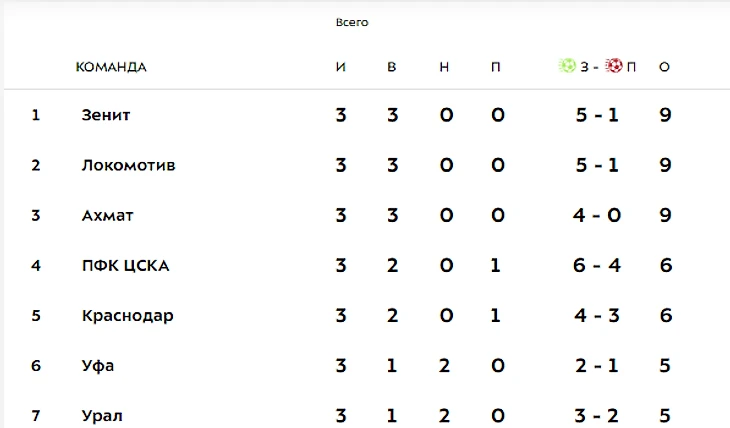
Task: Open the Зенит team link
Action: (x=106, y=115)
